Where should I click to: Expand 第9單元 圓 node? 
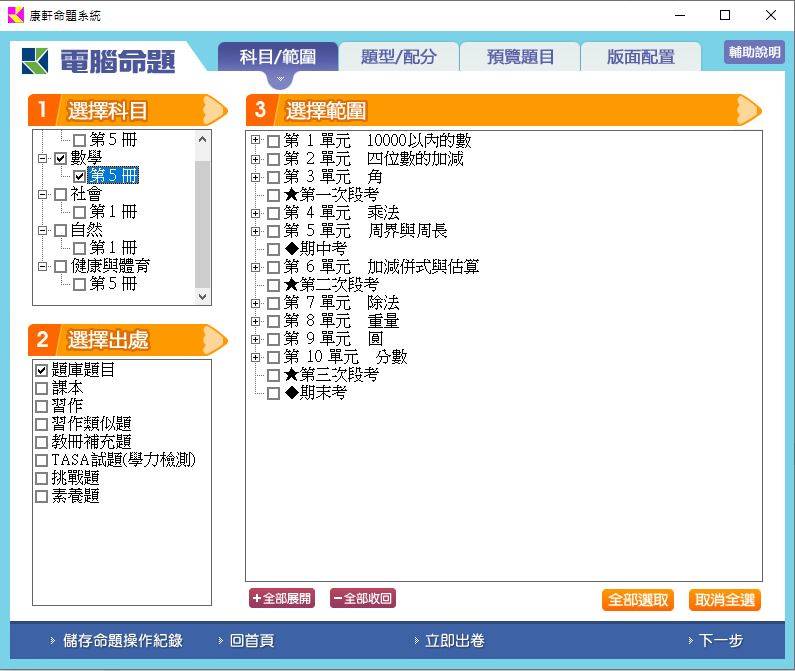coord(256,339)
